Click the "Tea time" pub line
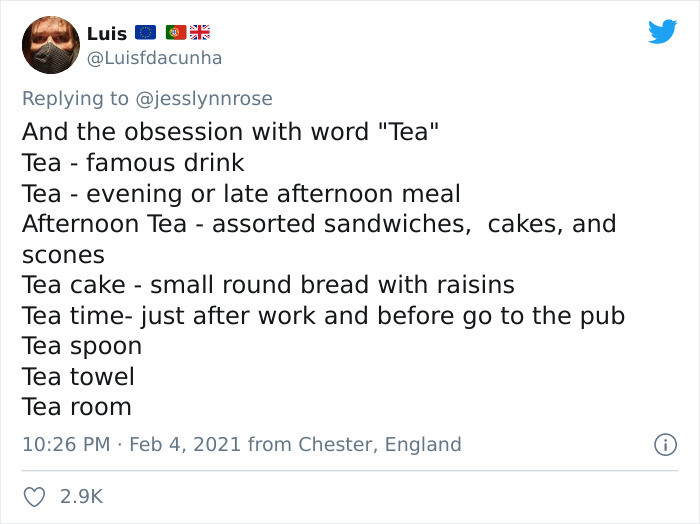 point(323,316)
